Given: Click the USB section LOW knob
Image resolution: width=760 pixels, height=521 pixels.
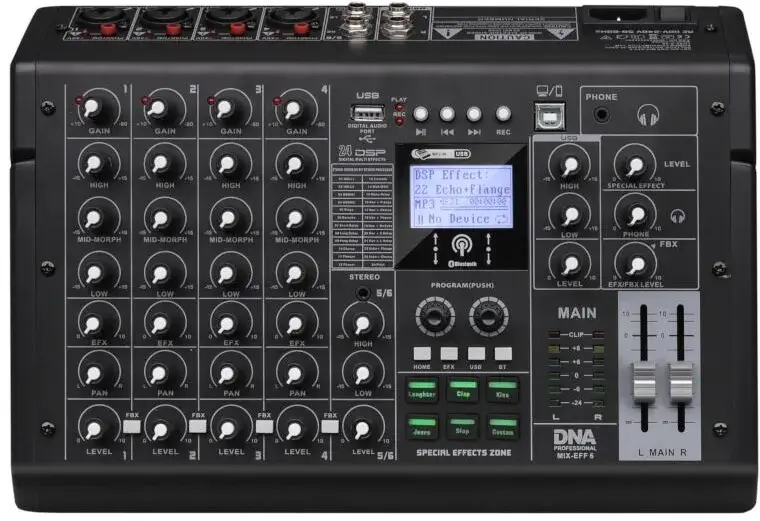Looking at the screenshot, I should [570, 214].
